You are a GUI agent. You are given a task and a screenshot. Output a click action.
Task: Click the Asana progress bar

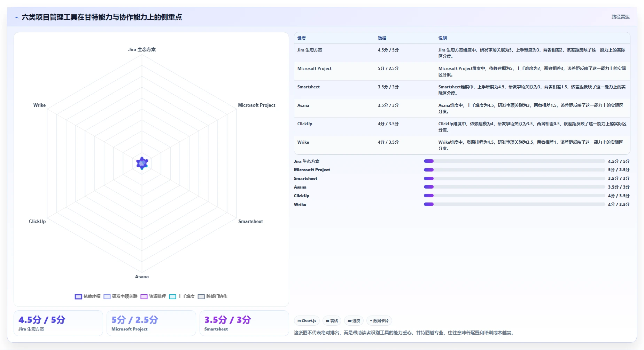pyautogui.click(x=514, y=187)
